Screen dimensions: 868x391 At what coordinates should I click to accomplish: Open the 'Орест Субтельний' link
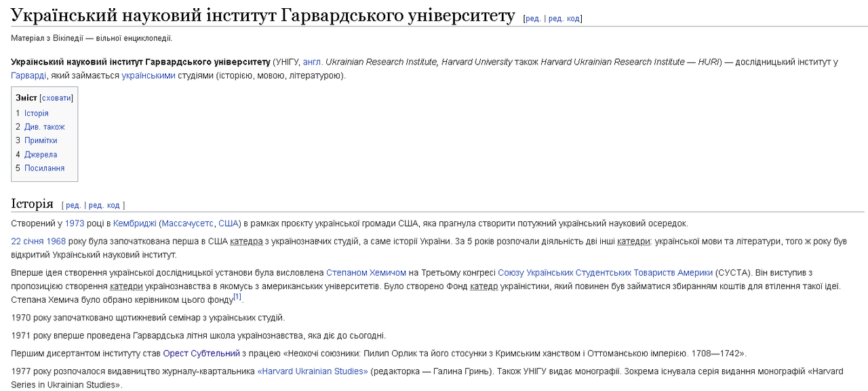[201, 354]
